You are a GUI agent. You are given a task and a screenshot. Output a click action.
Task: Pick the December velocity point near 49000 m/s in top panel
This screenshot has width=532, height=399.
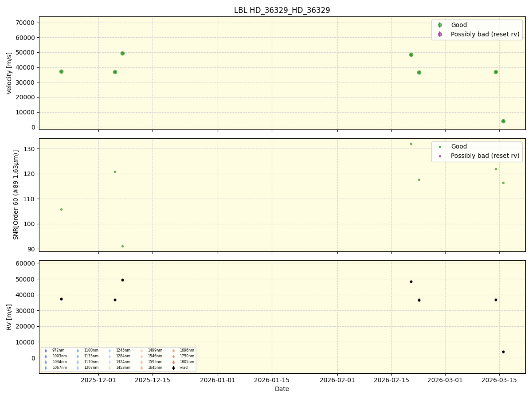pos(122,53)
